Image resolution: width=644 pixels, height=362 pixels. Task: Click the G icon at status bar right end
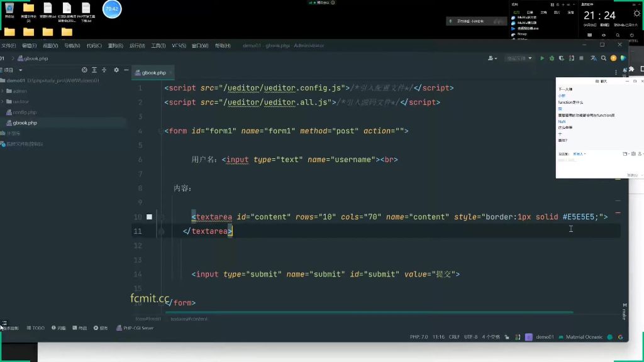[621, 337]
